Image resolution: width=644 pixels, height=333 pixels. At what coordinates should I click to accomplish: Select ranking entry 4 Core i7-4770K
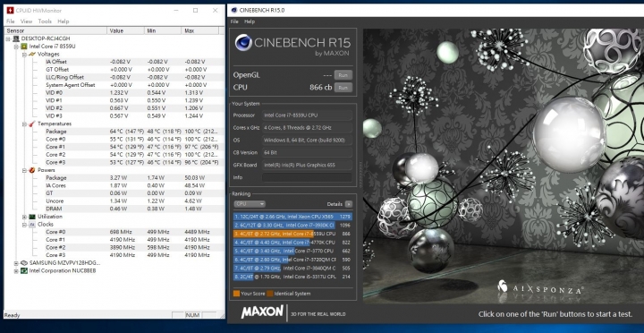coord(292,243)
